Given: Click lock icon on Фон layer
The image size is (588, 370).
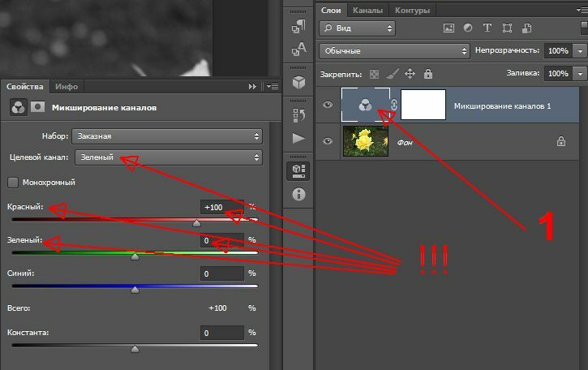Looking at the screenshot, I should [x=561, y=141].
